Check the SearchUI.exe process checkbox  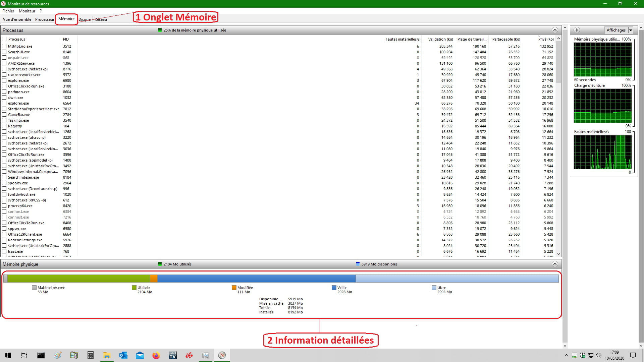[x=4, y=52]
